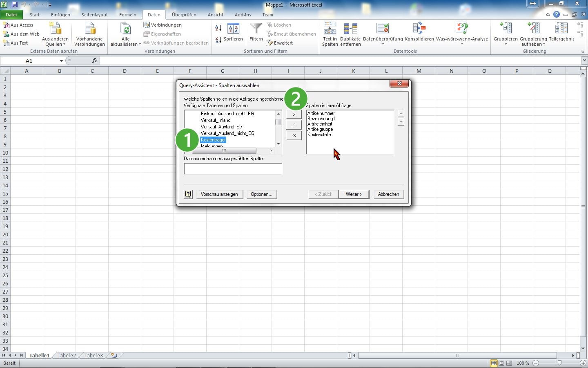This screenshot has height=368, width=588.
Task: Click the Verbindungen button in ribbon
Action: point(163,25)
